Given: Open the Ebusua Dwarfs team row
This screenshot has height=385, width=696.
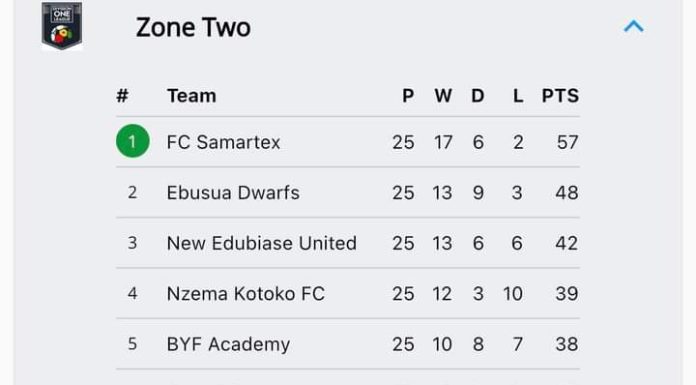Looking at the screenshot, I should [348, 193].
